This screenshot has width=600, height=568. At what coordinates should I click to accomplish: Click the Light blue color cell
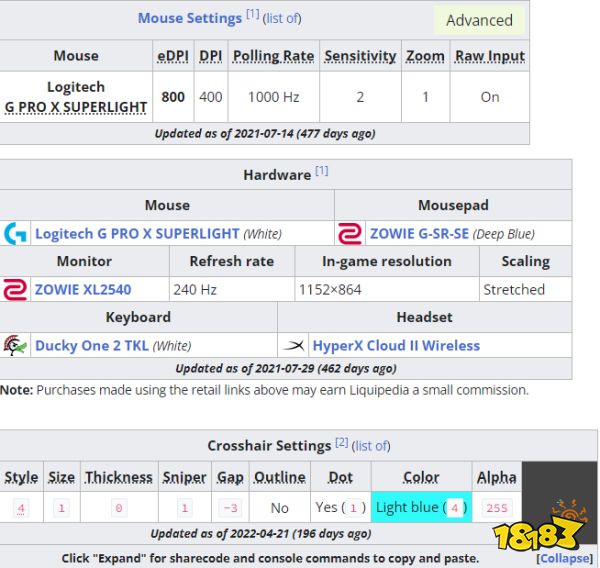(x=421, y=507)
